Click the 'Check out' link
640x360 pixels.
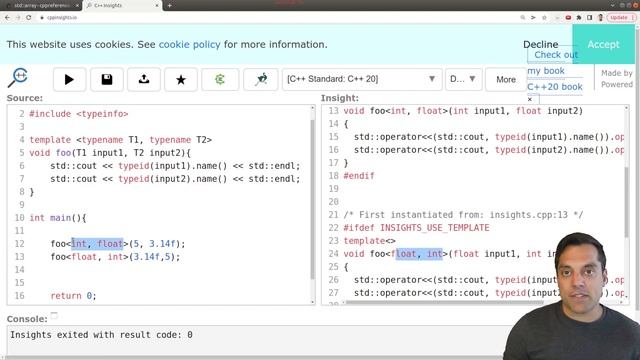[x=556, y=55]
